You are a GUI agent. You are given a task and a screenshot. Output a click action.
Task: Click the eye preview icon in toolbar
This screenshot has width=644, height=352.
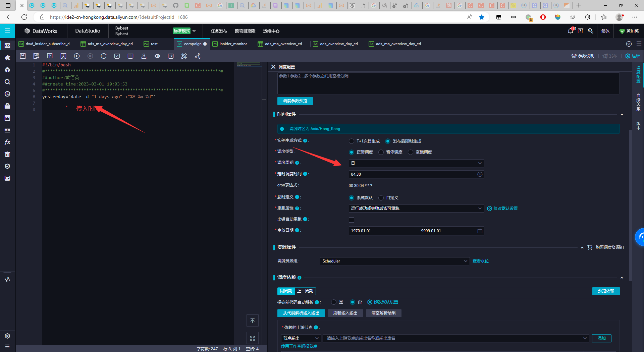pyautogui.click(x=157, y=56)
